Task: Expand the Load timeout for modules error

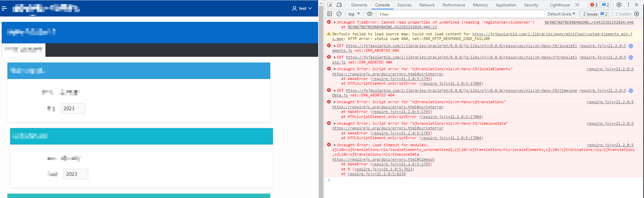Action: [335, 145]
